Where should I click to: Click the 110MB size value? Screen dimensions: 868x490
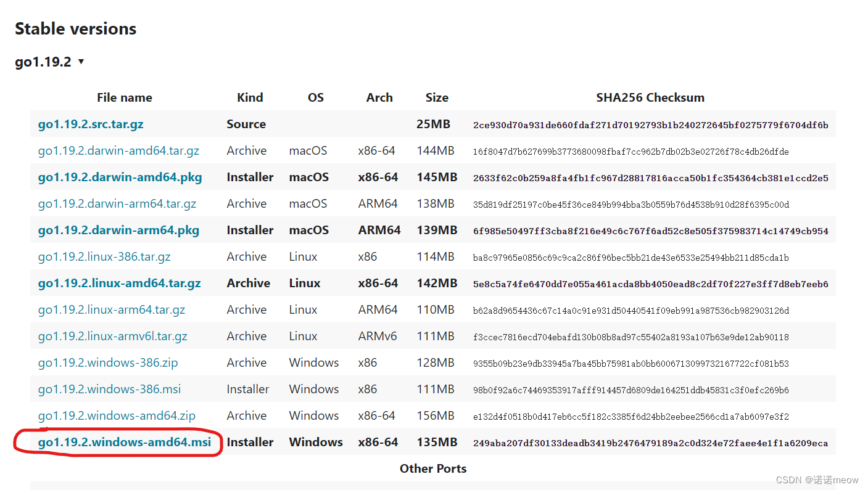436,309
